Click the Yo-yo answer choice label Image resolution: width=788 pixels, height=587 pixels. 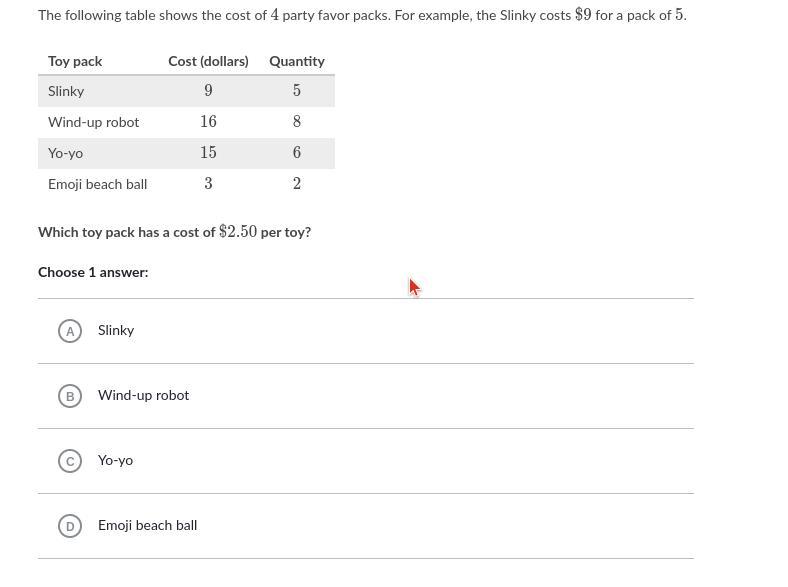(115, 460)
